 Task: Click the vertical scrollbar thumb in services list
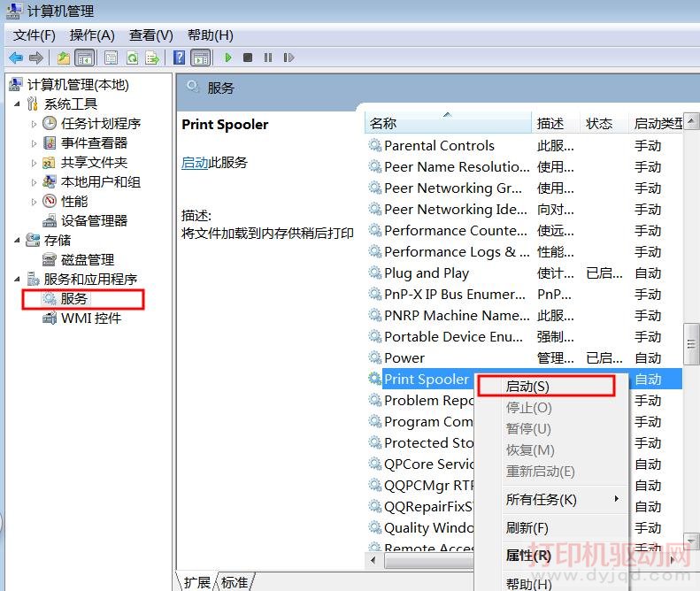coord(691,343)
